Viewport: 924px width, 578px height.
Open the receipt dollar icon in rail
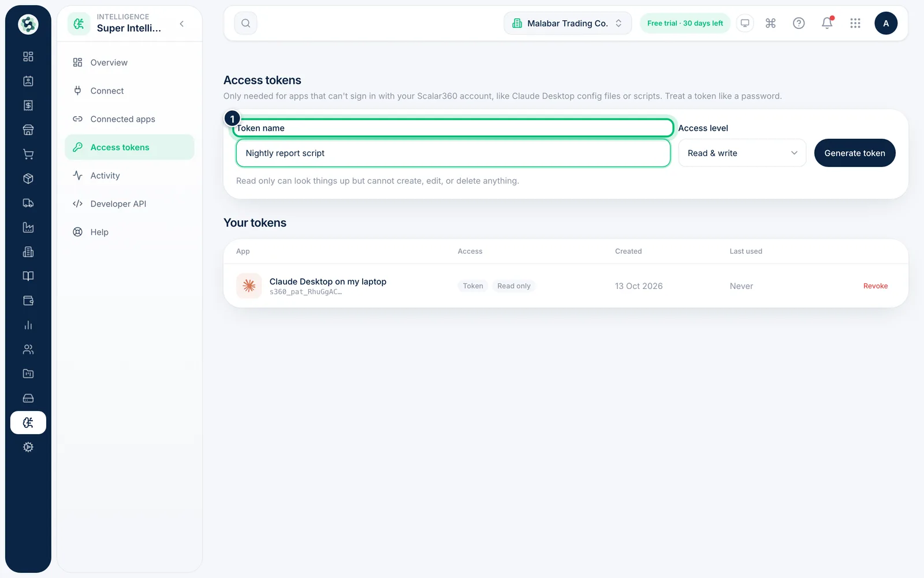point(28,105)
